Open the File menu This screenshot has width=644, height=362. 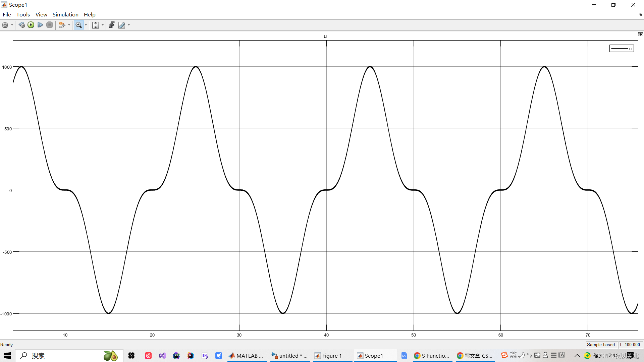click(x=7, y=14)
